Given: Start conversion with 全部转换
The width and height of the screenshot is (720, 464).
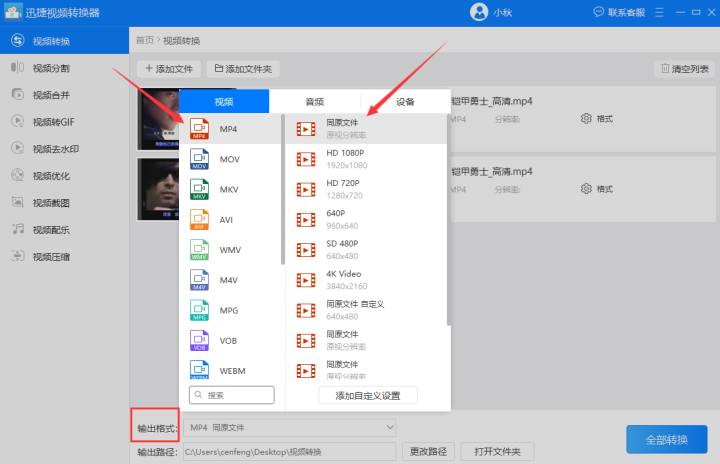Looking at the screenshot, I should point(667,440).
